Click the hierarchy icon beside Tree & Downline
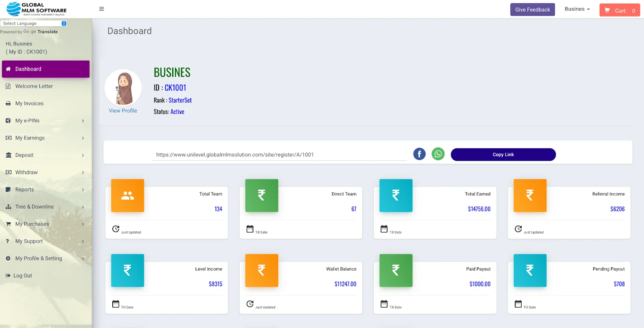Viewport: 644px width, 328px height. (x=8, y=207)
